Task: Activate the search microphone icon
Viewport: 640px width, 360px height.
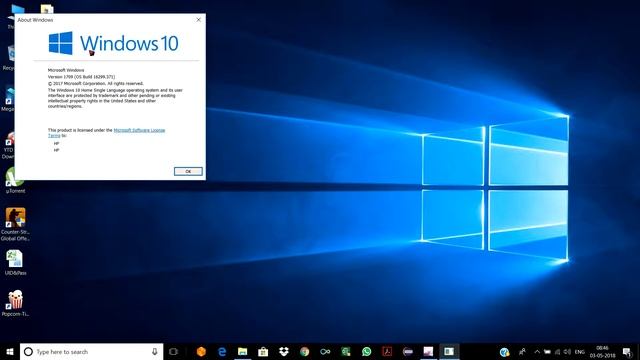Action: [155, 351]
